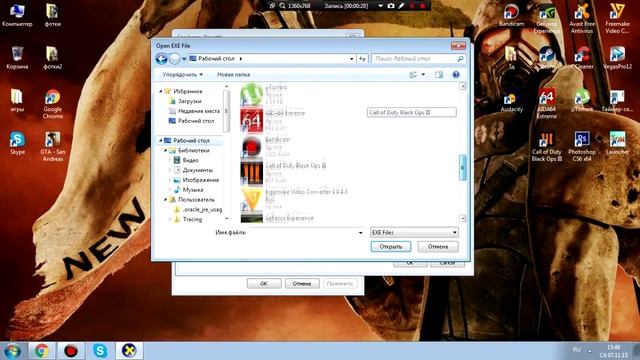This screenshot has width=640, height=360.
Task: Launch the CCleaner desktop shortcut
Action: [582, 58]
